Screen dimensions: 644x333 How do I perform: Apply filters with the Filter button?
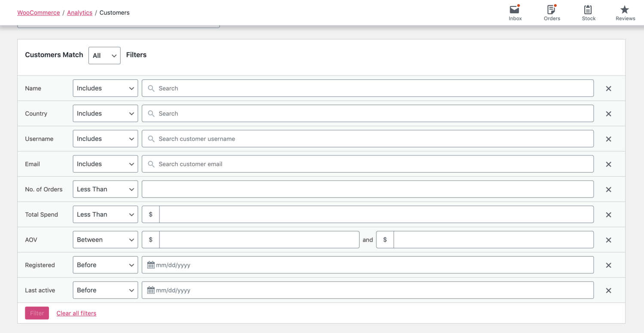click(37, 313)
